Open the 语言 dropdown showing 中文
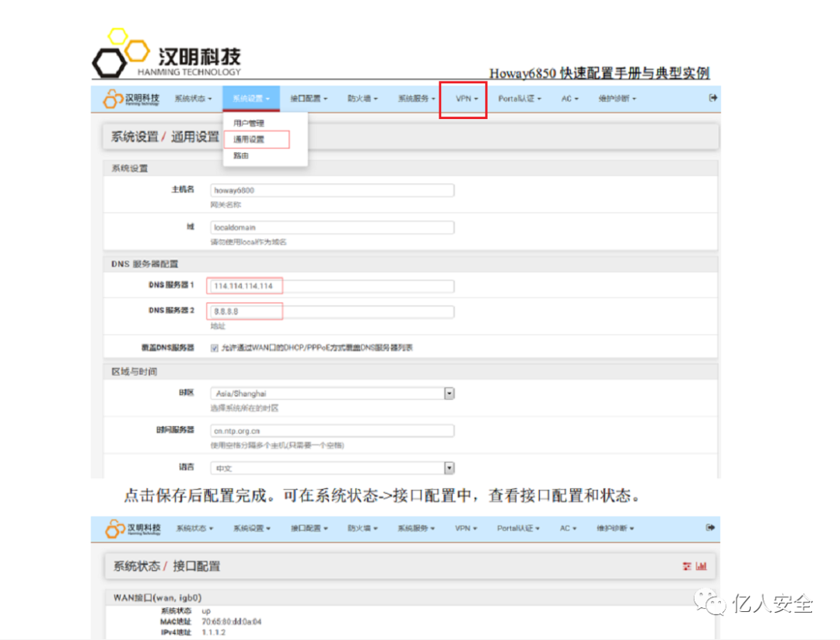Image resolution: width=840 pixels, height=640 pixels. pyautogui.click(x=450, y=467)
